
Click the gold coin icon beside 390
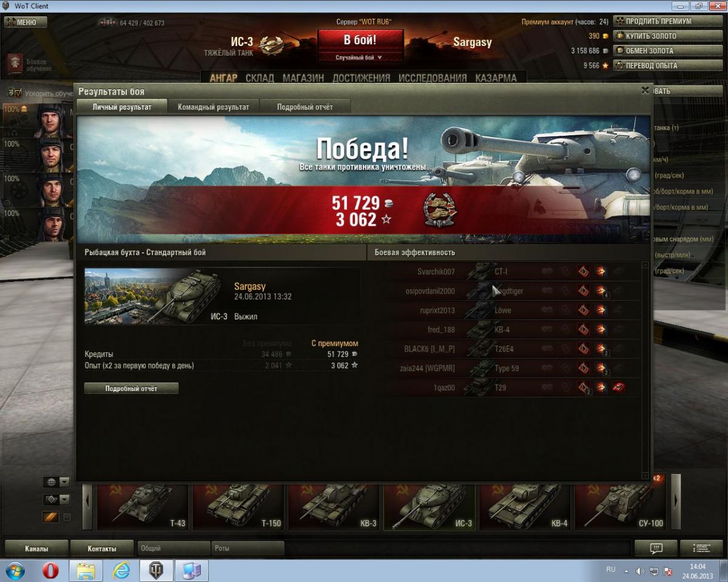coord(605,36)
